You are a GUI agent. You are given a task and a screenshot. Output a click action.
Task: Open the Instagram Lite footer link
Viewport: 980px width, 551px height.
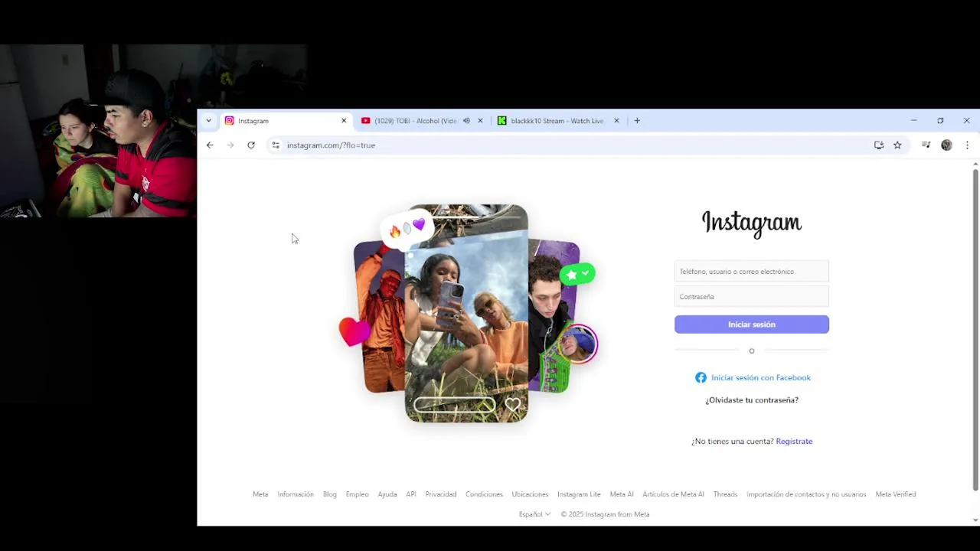coord(579,494)
